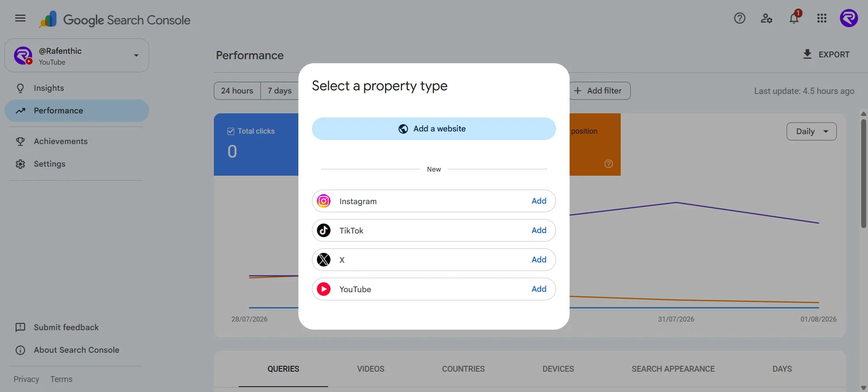Open the Privacy link

[26, 379]
